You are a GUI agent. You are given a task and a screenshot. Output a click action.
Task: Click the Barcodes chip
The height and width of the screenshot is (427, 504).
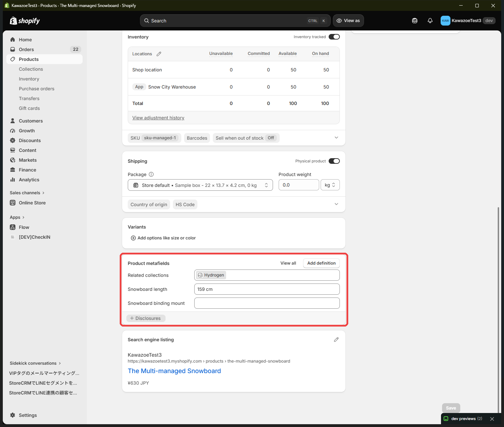(197, 138)
